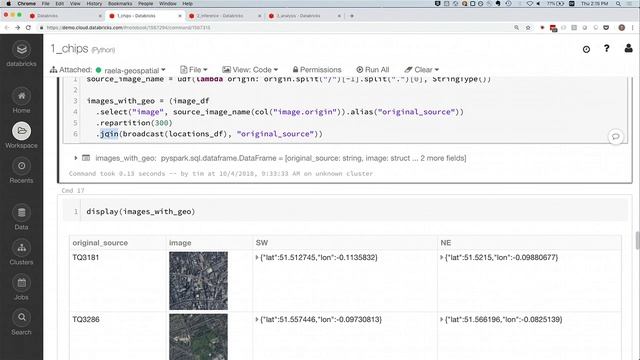640x360 pixels.
Task: Open the user account icon
Action: coord(629,49)
